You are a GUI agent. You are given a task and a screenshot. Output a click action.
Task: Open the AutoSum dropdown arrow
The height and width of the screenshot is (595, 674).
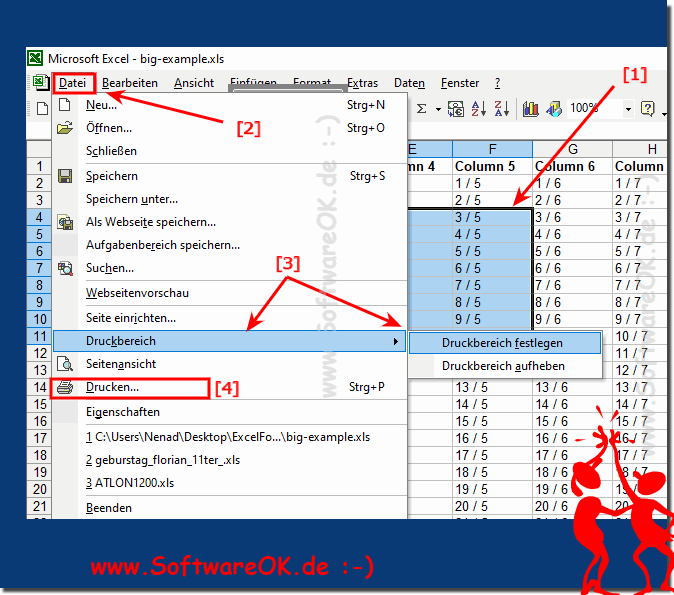pos(438,109)
